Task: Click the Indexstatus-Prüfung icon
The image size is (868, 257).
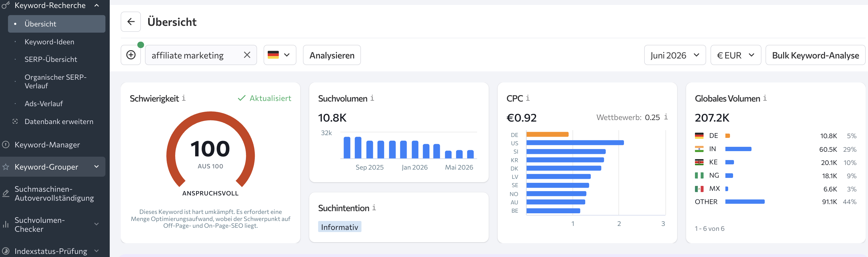Action: click(x=6, y=251)
